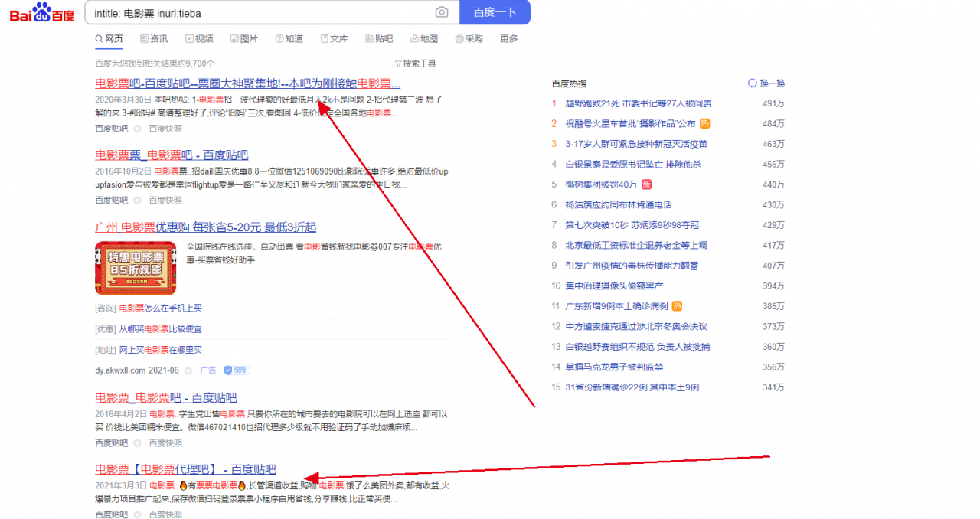Open hot search 31省份新增确诊22例 其中本土9例

click(x=632, y=387)
